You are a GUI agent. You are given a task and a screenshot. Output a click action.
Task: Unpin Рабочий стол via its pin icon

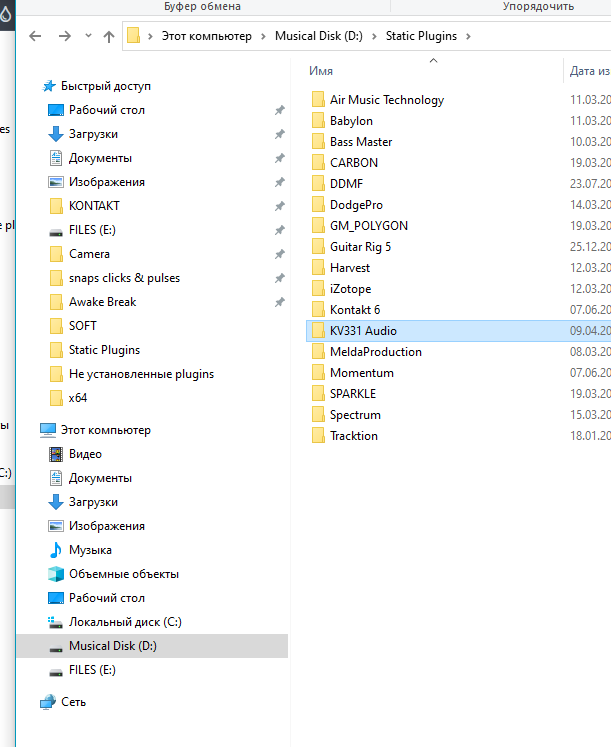[280, 110]
